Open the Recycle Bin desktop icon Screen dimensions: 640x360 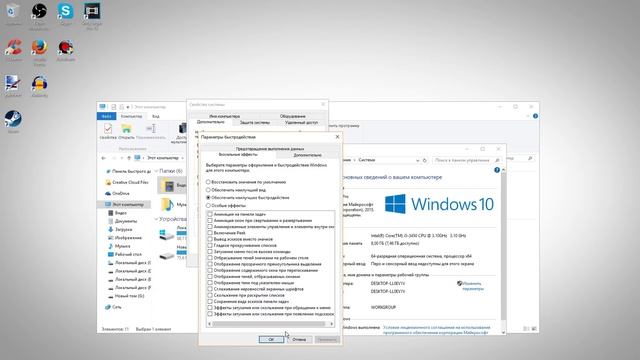coord(12,11)
